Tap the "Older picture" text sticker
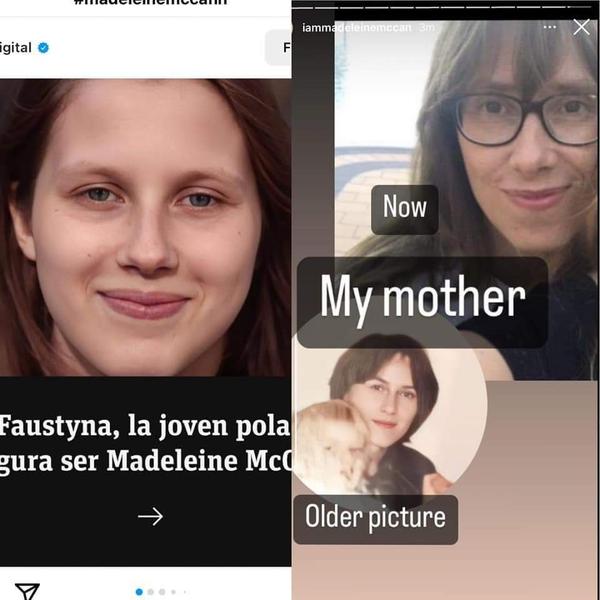Image resolution: width=600 pixels, height=600 pixels. [x=375, y=519]
